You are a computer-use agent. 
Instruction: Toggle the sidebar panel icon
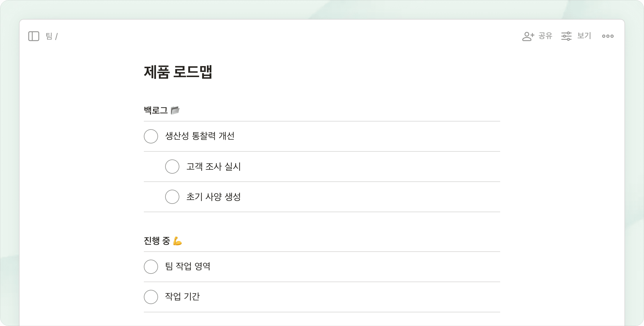(34, 36)
